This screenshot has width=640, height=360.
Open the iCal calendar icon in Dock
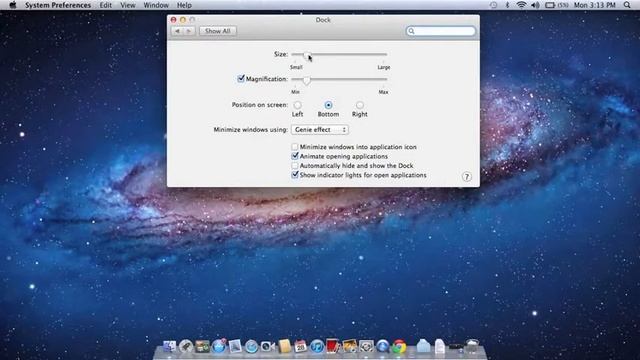(x=300, y=347)
